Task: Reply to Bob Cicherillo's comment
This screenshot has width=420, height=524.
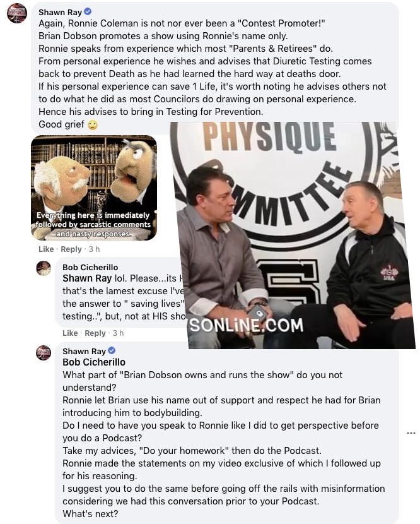Action: [x=95, y=333]
